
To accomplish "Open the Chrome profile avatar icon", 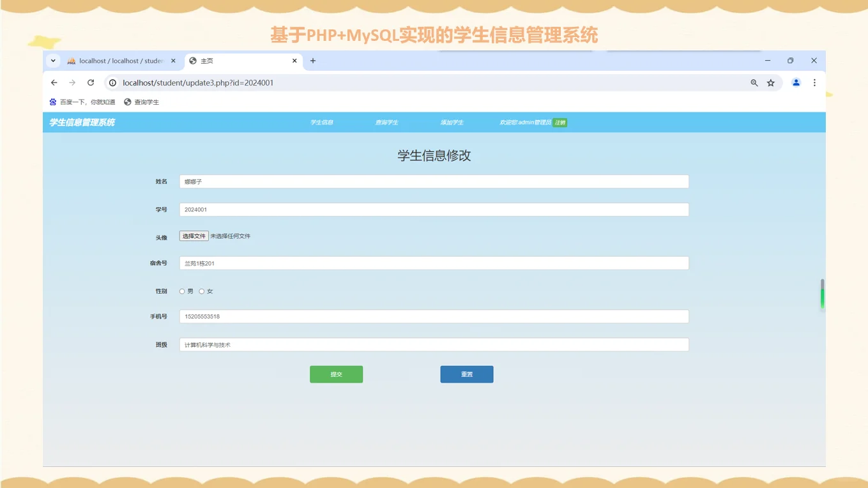I will (795, 82).
